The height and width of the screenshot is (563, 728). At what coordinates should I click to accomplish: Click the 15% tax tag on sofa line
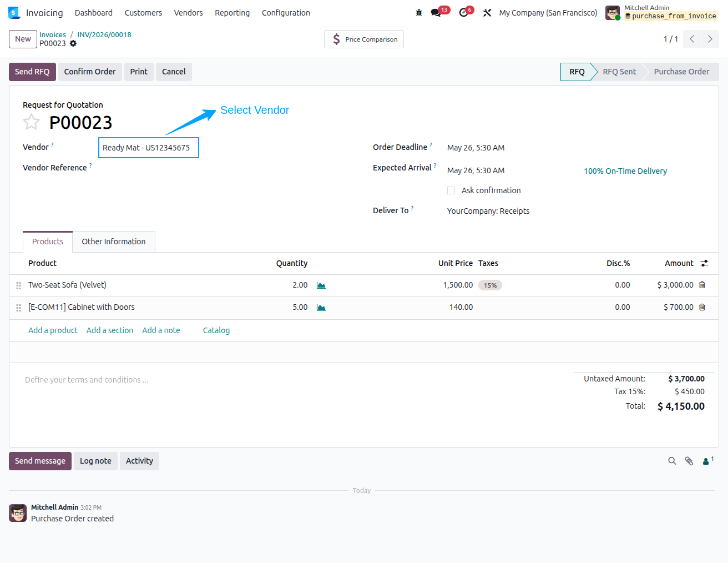click(490, 285)
